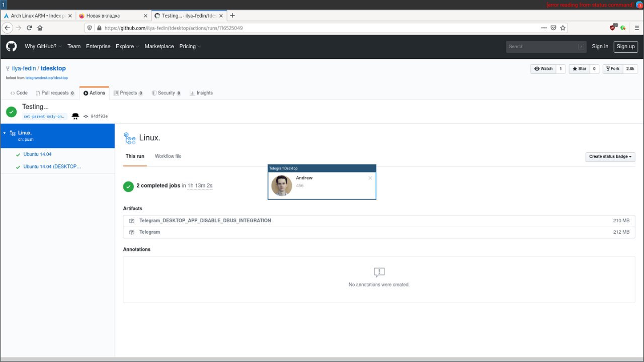
Task: Show site security info via padlock icon
Action: pos(99,28)
